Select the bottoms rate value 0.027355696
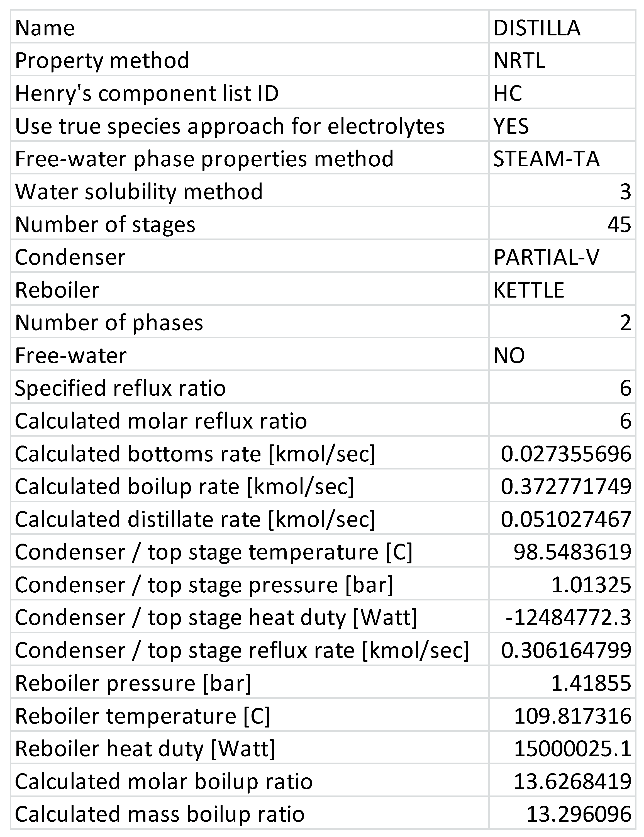The height and width of the screenshot is (837, 644). click(x=566, y=454)
